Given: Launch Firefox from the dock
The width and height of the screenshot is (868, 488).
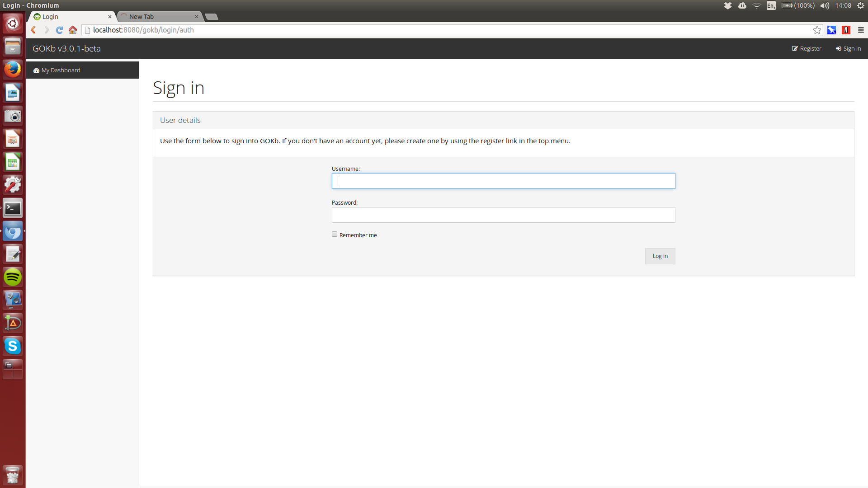Looking at the screenshot, I should point(13,70).
